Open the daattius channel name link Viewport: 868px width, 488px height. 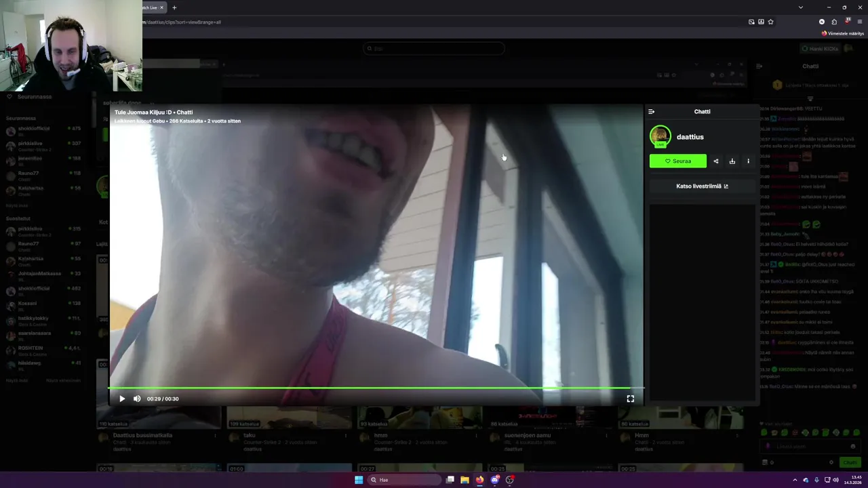690,137
